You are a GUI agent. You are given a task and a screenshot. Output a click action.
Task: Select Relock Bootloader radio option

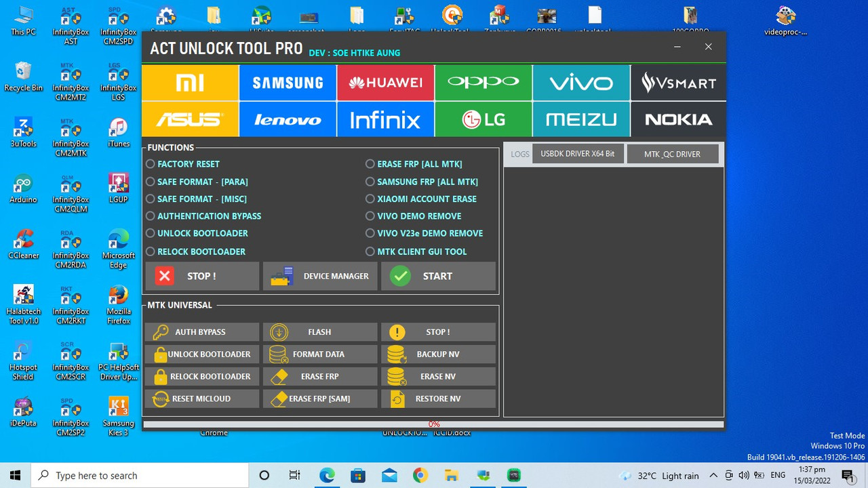click(196, 251)
